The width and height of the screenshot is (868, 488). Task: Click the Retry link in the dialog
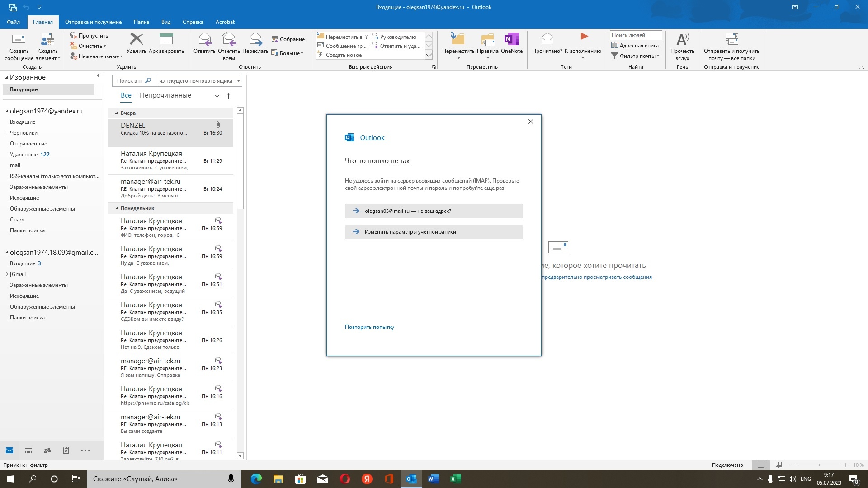coord(369,327)
